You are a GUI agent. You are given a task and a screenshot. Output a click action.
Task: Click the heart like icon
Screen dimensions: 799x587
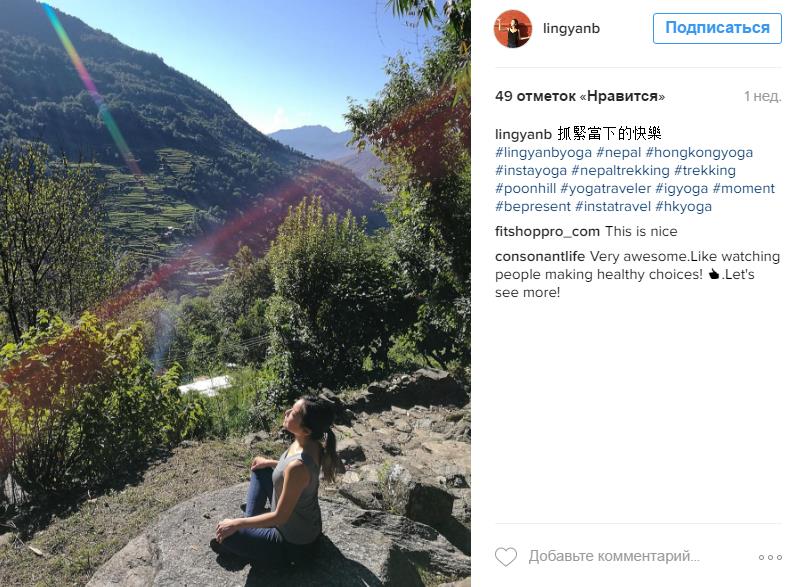[505, 556]
